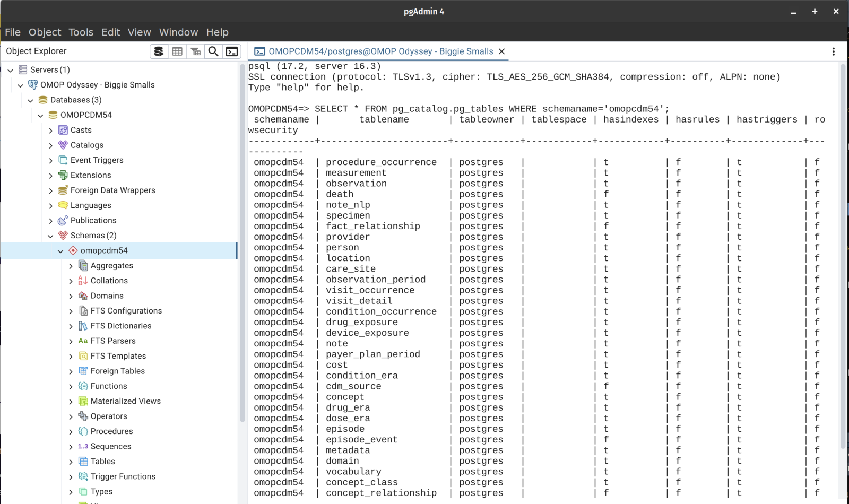Expand the Tables node

click(71, 462)
